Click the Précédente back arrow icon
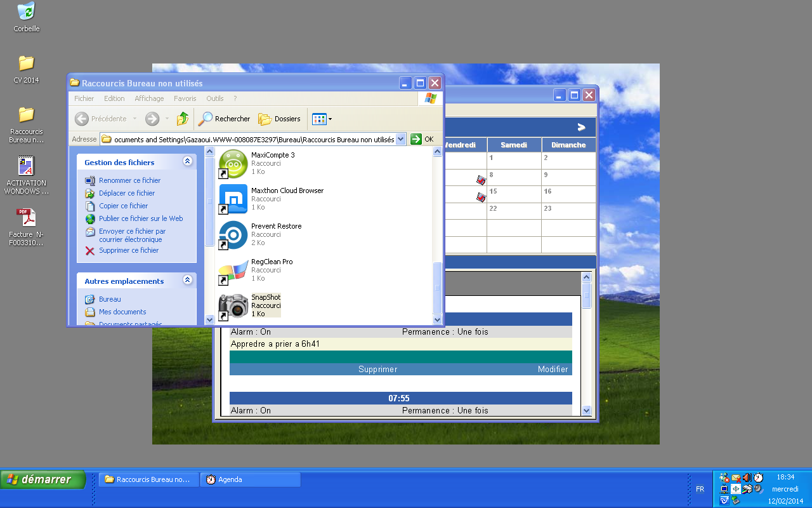The height and width of the screenshot is (508, 812). pos(82,119)
